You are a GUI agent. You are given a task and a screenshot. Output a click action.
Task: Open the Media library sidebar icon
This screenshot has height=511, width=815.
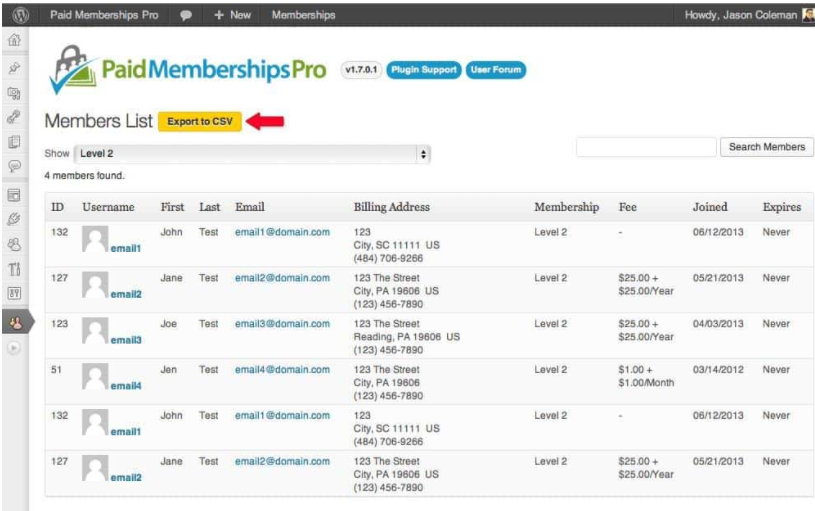pyautogui.click(x=14, y=93)
